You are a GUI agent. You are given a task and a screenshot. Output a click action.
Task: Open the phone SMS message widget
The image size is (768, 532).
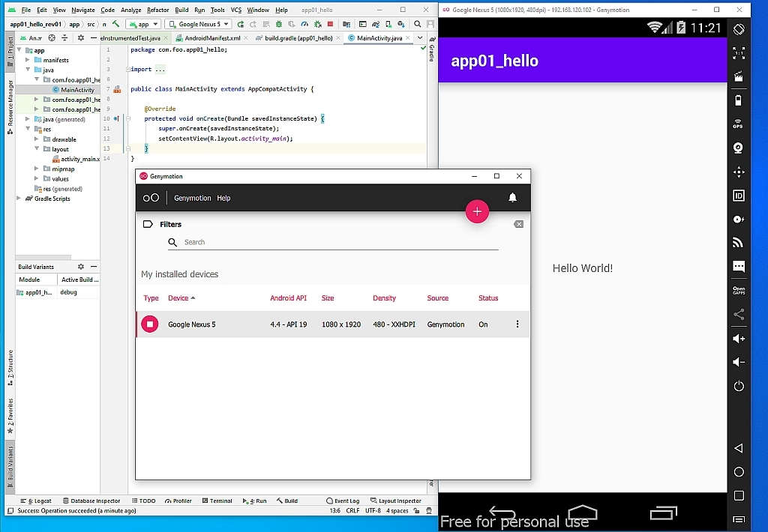739,266
